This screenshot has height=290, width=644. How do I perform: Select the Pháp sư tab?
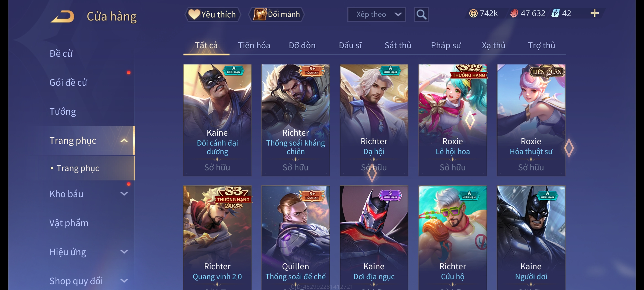click(446, 45)
